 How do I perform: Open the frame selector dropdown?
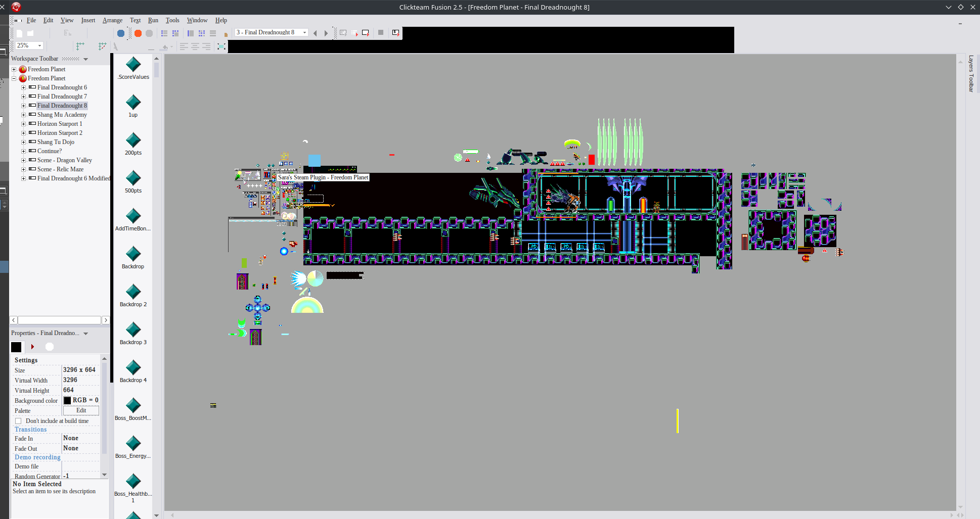pos(304,32)
